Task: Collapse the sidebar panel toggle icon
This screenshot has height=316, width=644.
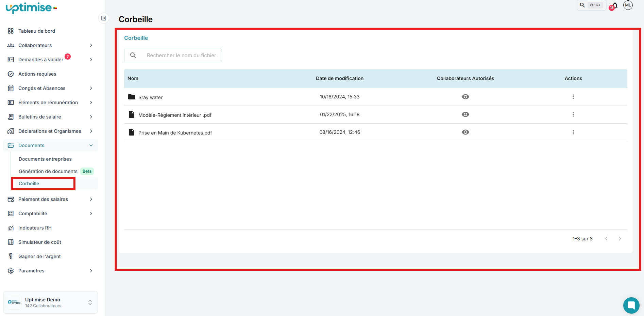Action: tap(104, 18)
